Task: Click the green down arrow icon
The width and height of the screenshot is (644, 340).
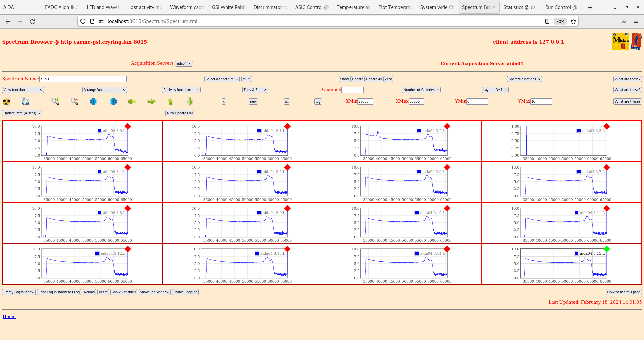Action: (x=190, y=101)
